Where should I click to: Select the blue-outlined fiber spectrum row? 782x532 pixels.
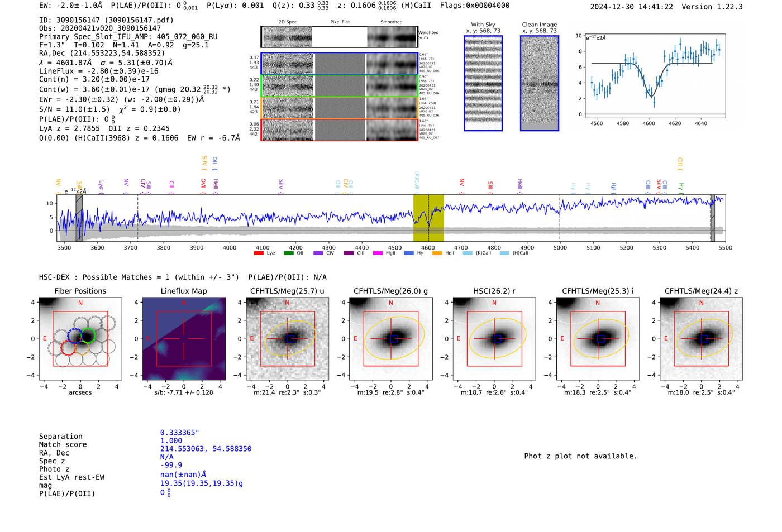point(339,64)
